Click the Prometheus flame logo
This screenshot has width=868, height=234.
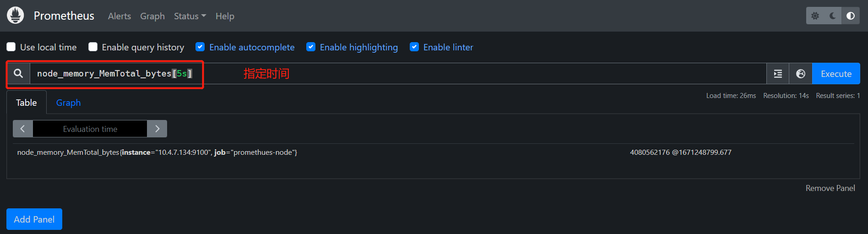click(x=15, y=16)
